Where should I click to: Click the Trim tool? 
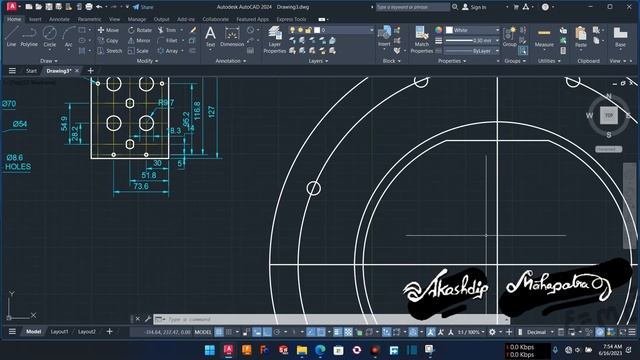167,30
